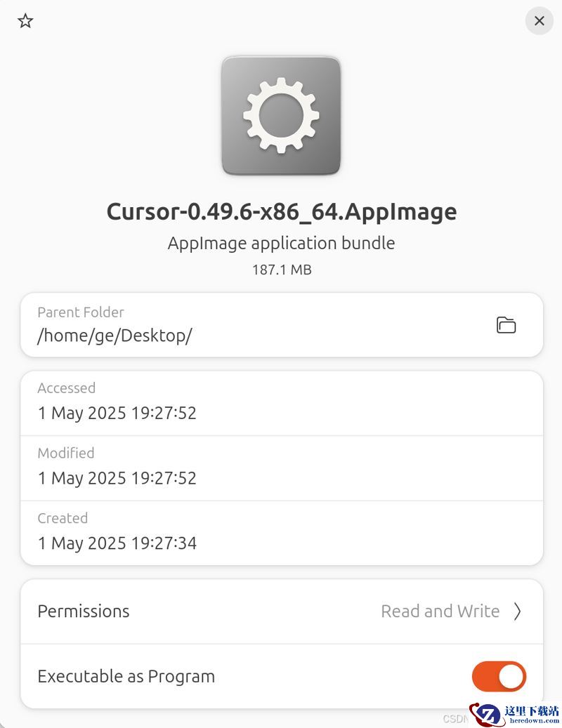Screen dimensions: 562x728
Task: Click the 187.1 MB file size
Action: pyautogui.click(x=282, y=270)
